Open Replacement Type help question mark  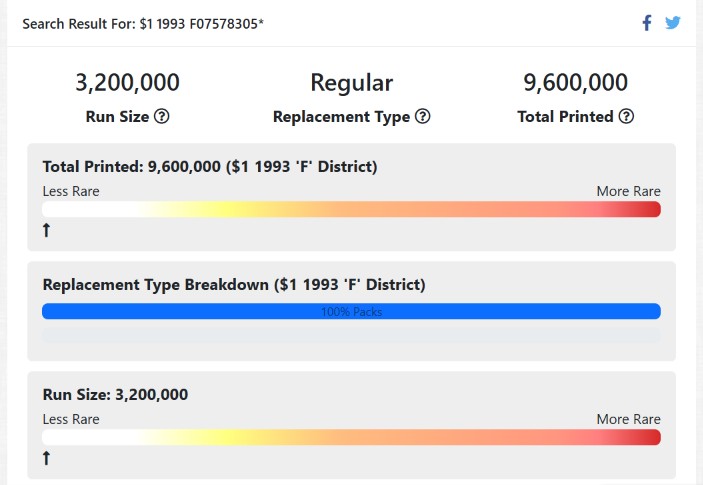point(422,117)
